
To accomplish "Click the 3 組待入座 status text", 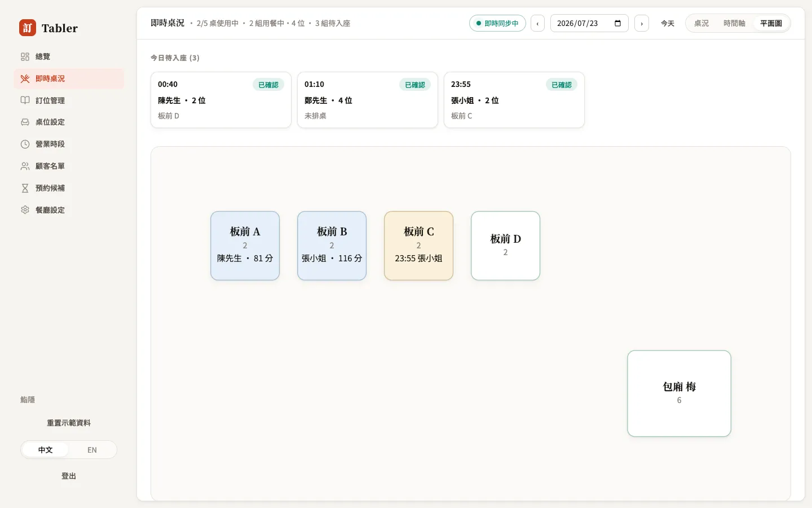I will tap(333, 23).
